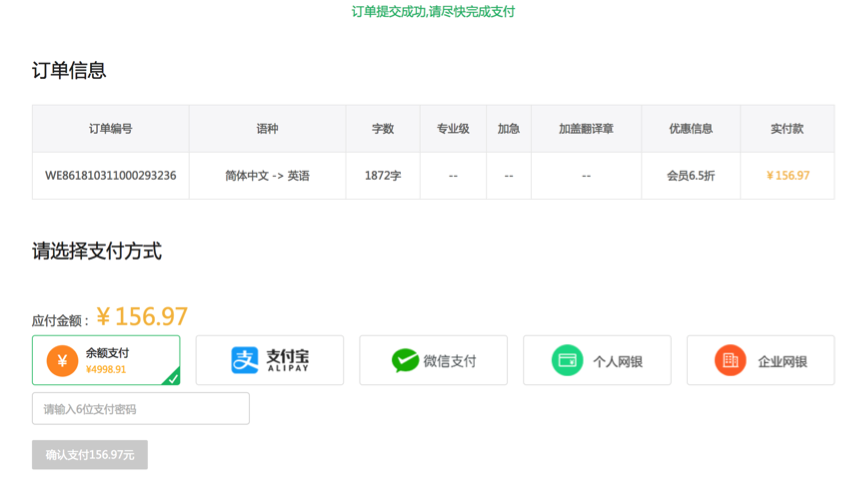Click the 语种 column header

pos(268,129)
